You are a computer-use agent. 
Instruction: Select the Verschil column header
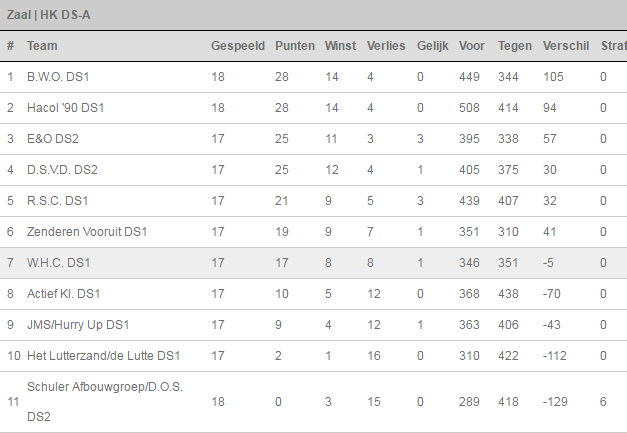[x=566, y=46]
